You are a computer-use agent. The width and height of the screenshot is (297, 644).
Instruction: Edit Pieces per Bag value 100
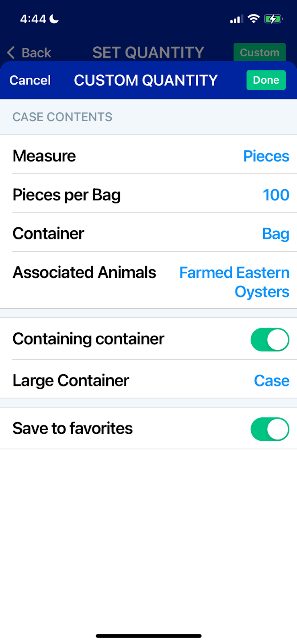pos(276,195)
